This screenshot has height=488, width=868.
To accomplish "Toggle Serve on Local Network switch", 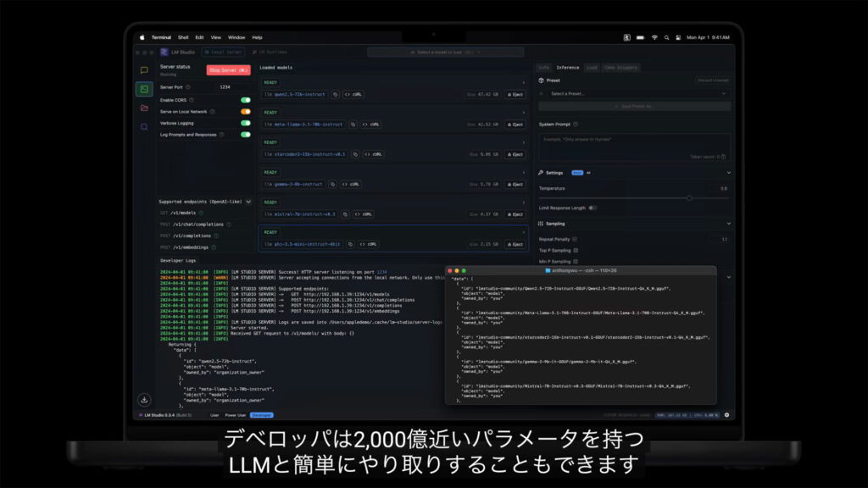I will 245,112.
